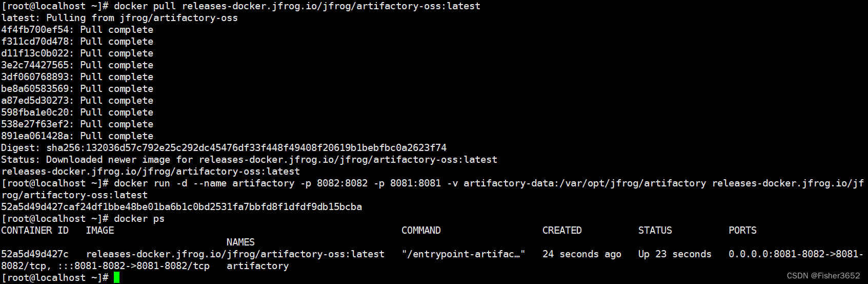868x284 pixels.
Task: Click the /entrypoint-artifac… command value
Action: (x=463, y=254)
